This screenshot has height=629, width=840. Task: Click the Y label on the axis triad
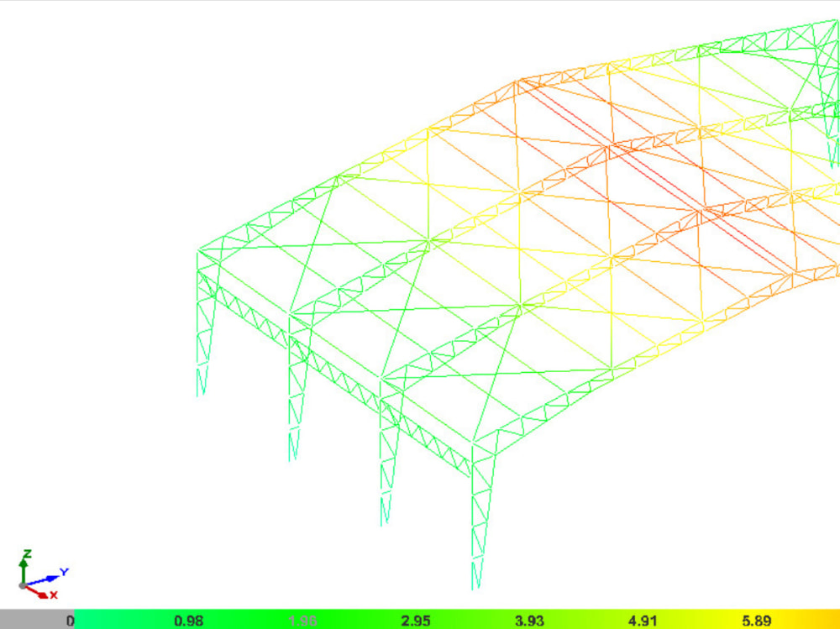coord(64,571)
